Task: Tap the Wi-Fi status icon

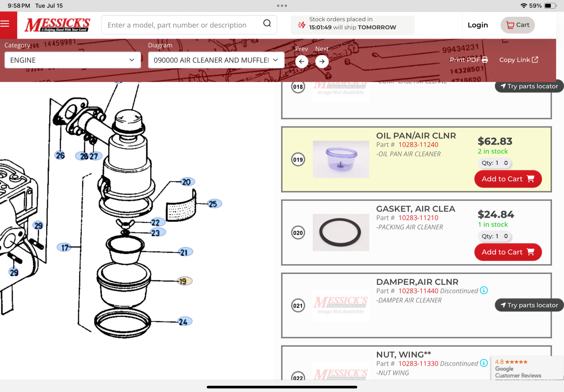Action: click(x=524, y=6)
